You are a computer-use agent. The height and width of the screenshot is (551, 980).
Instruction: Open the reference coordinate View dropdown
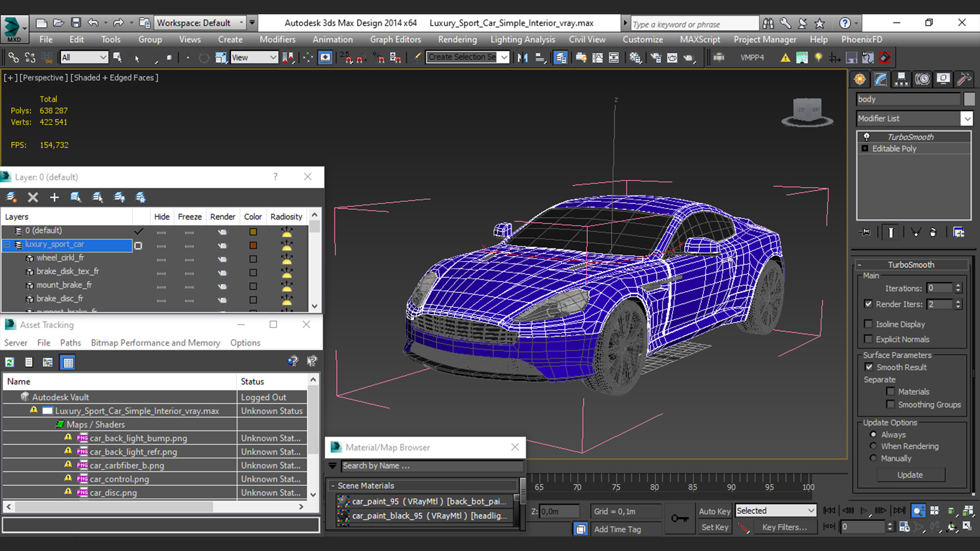click(254, 58)
